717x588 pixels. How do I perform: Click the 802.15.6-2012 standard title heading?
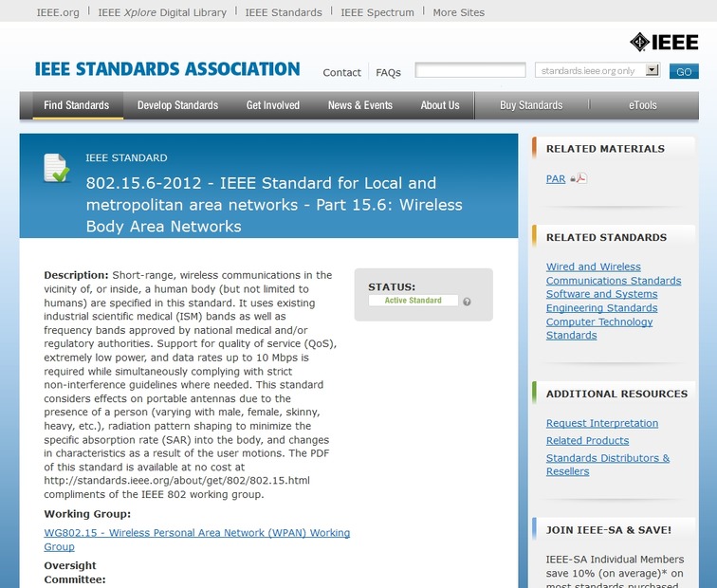pyautogui.click(x=274, y=205)
